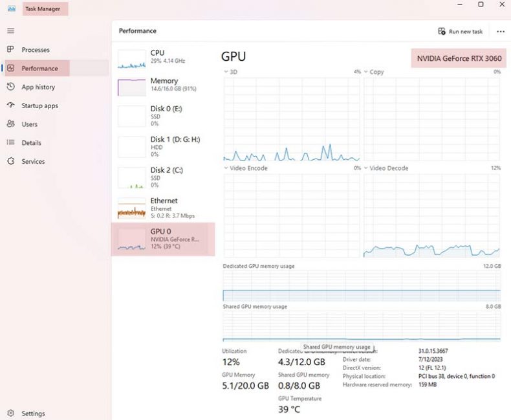Screen dimensions: 511x420
Task: Select the Performance tab in sidebar
Action: 39,68
